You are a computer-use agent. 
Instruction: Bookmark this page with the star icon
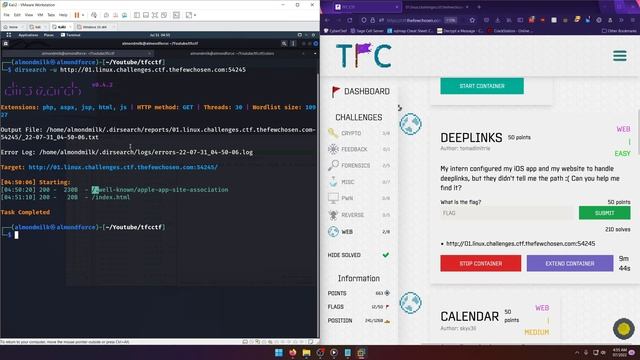point(472,20)
